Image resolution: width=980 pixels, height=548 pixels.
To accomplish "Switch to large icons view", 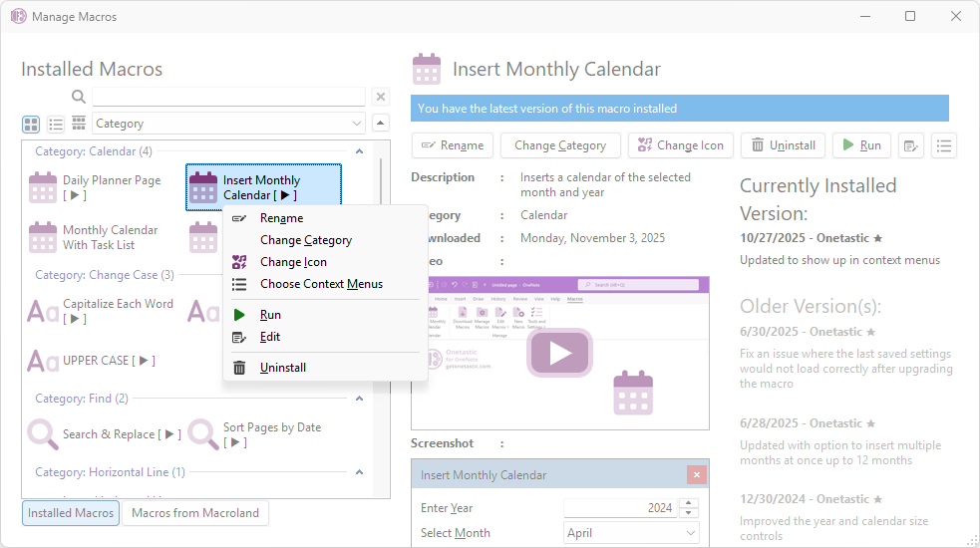I will pos(31,124).
